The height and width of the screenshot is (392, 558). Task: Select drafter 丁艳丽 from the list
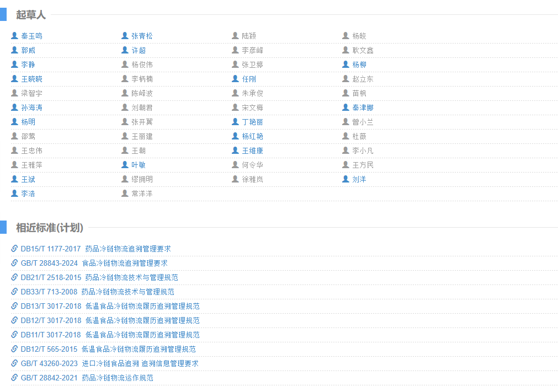(x=252, y=122)
